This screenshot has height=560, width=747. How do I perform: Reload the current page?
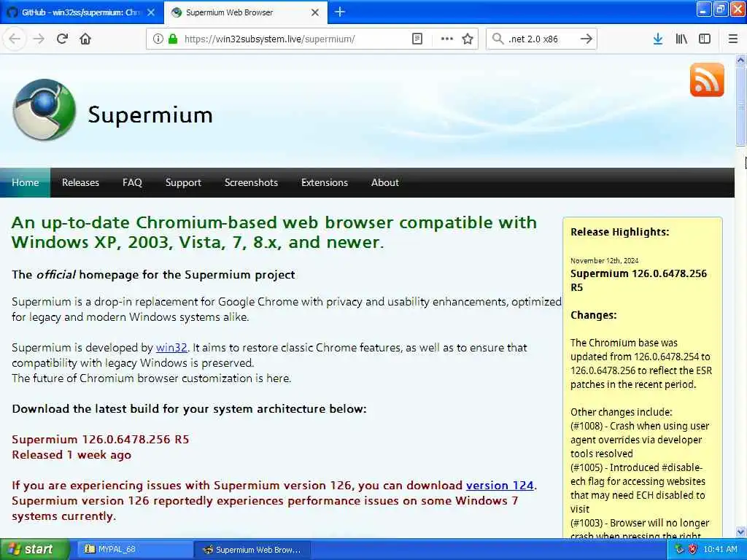click(62, 39)
